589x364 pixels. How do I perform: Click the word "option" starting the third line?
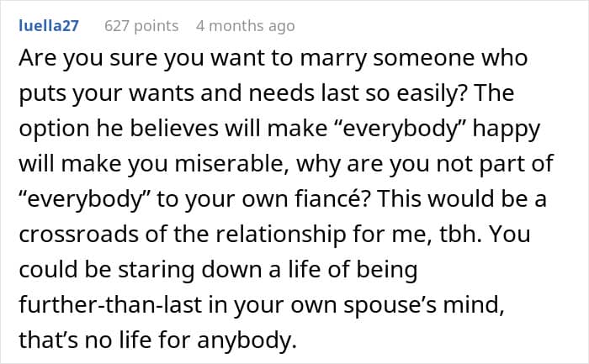54,129
